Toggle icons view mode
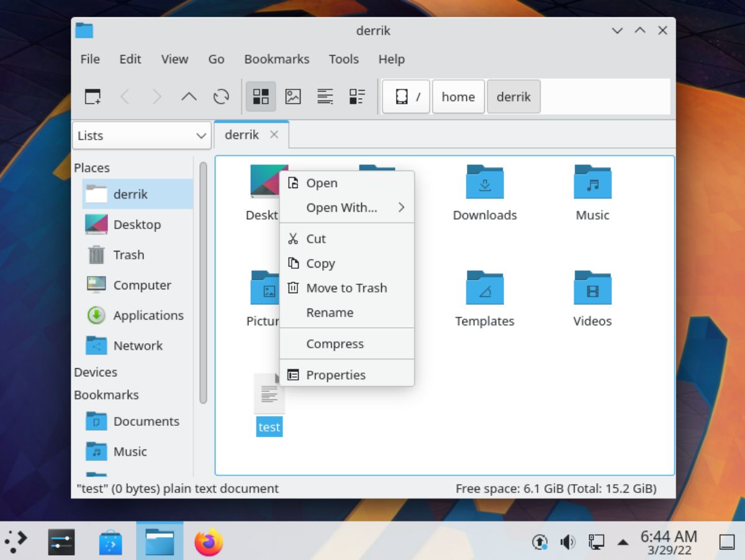 coord(261,96)
